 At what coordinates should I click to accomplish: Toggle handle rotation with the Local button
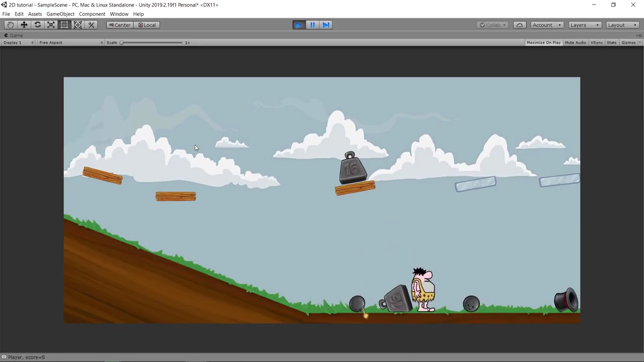[x=147, y=25]
